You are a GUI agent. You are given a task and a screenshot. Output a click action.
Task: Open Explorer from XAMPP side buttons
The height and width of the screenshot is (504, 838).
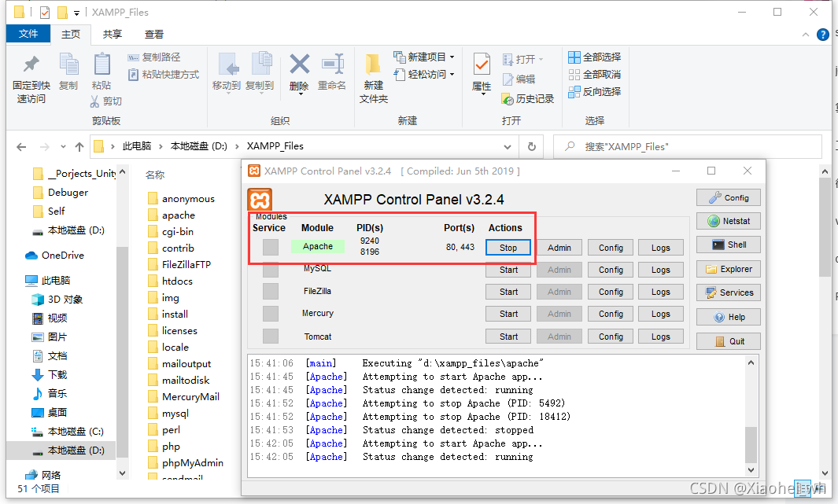(x=728, y=269)
